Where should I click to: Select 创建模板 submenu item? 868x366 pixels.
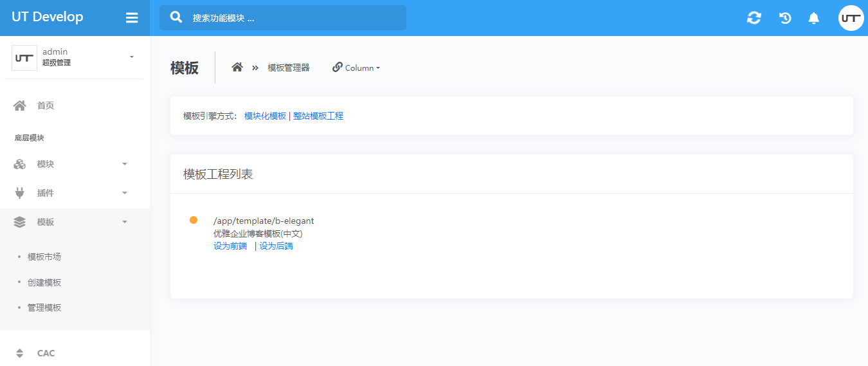point(44,282)
